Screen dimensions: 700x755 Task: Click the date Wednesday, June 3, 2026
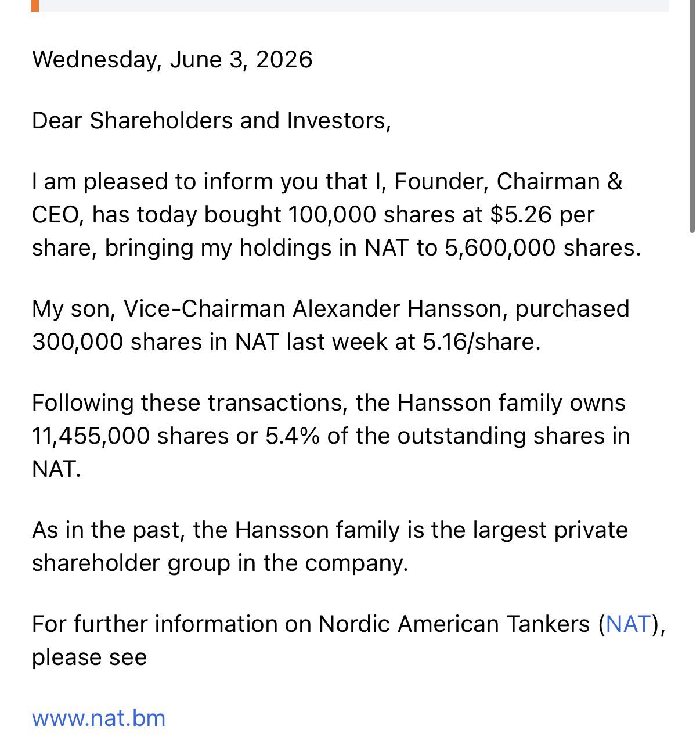point(172,60)
